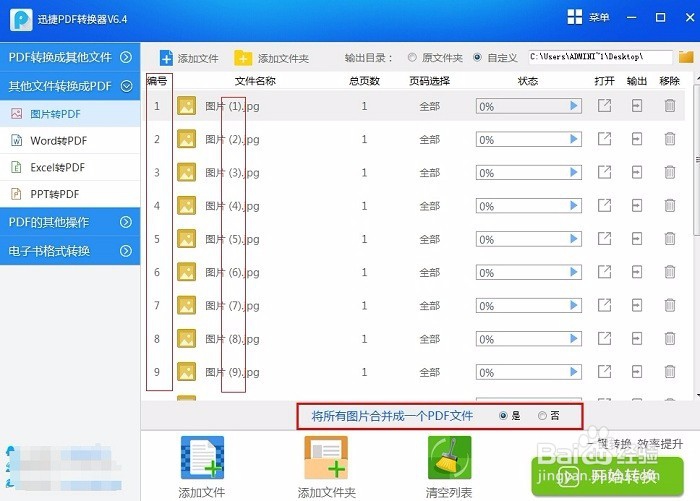Browse output directory with folder icon
700x501 pixels.
point(686,57)
